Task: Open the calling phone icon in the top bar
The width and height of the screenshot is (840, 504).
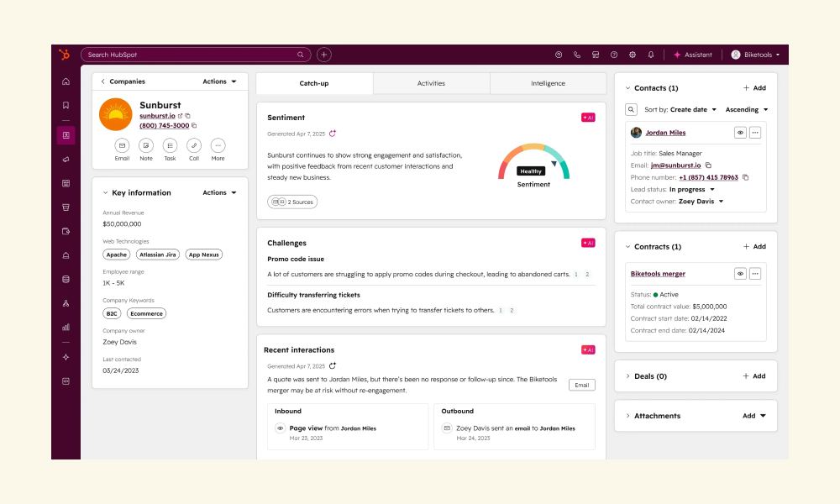Action: 577,55
